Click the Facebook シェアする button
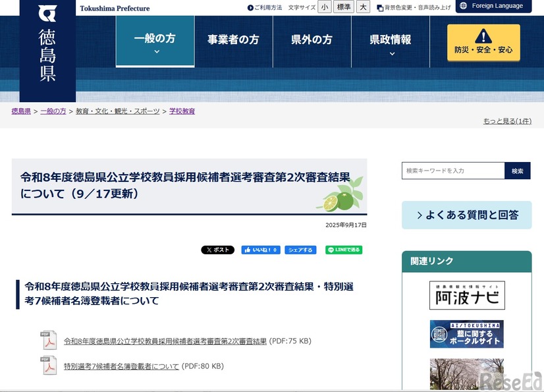Image resolution: width=544 pixels, height=392 pixels. [300, 250]
